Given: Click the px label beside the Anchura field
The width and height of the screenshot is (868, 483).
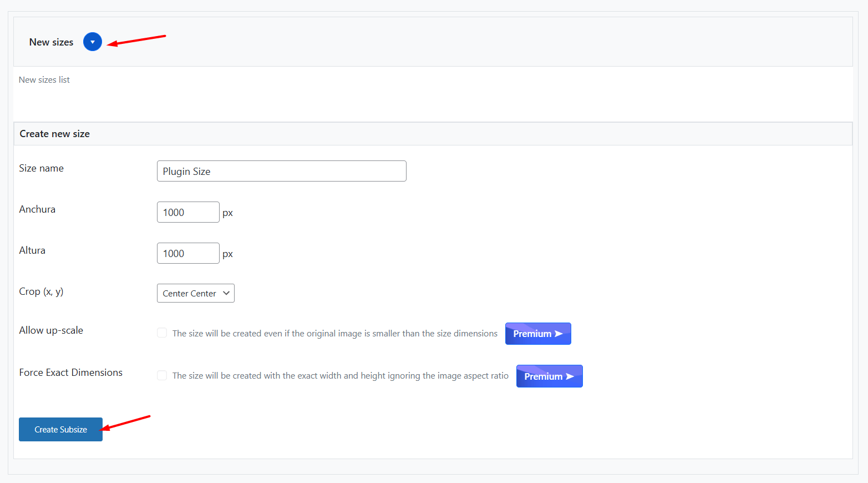Looking at the screenshot, I should [x=227, y=212].
